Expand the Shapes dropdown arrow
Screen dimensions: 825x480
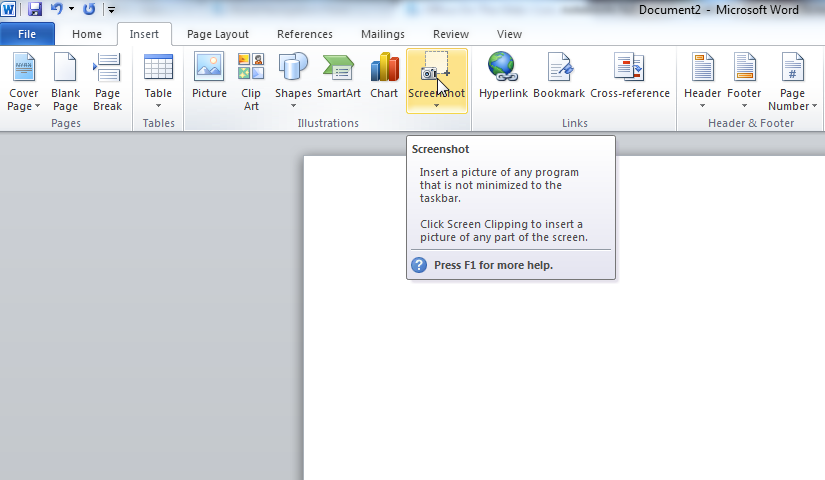pos(293,106)
